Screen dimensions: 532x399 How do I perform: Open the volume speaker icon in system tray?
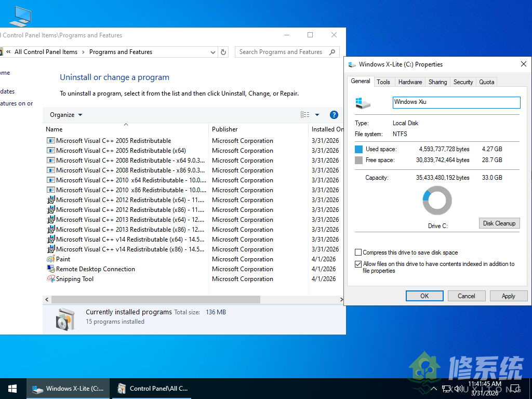click(x=458, y=388)
